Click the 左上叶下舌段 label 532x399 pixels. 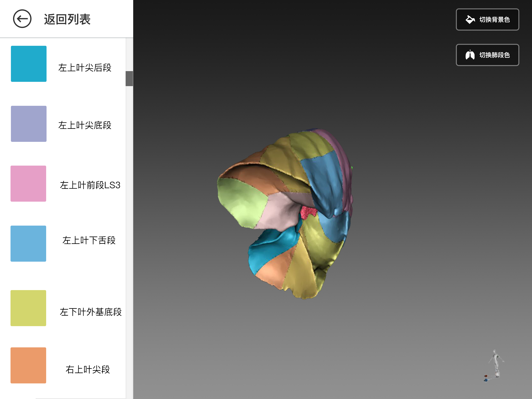click(x=89, y=240)
